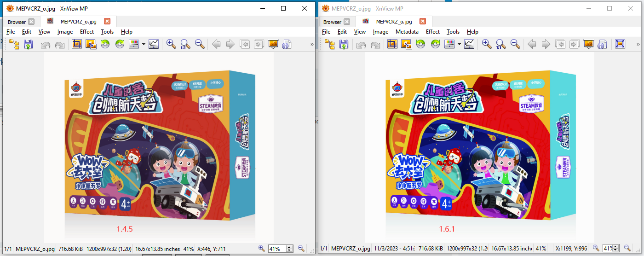Open the Slideshow dropdown icon in left window

click(x=273, y=44)
